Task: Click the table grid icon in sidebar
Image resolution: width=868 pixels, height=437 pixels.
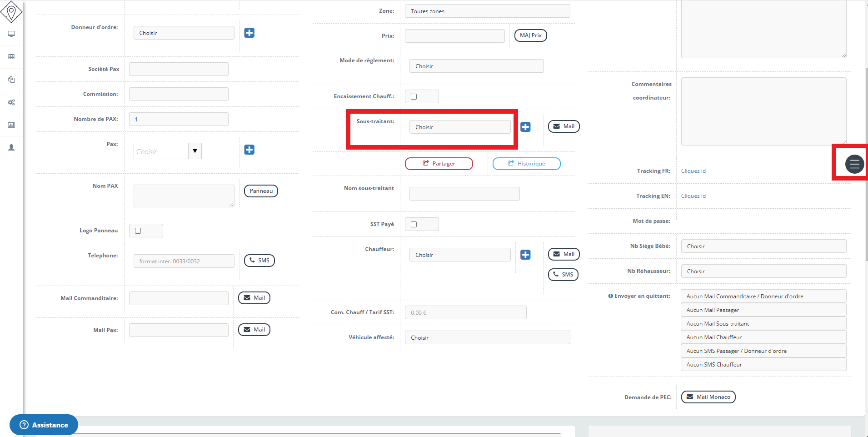Action: pos(11,57)
